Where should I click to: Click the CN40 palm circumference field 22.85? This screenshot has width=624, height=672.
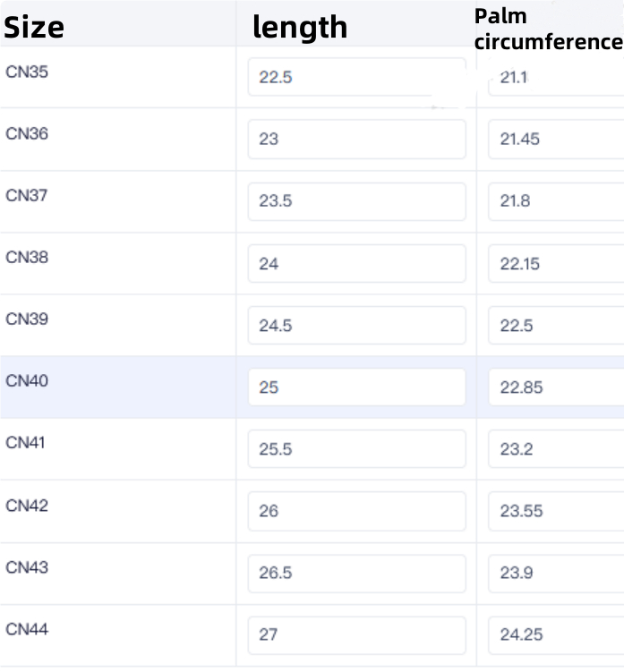pos(555,387)
